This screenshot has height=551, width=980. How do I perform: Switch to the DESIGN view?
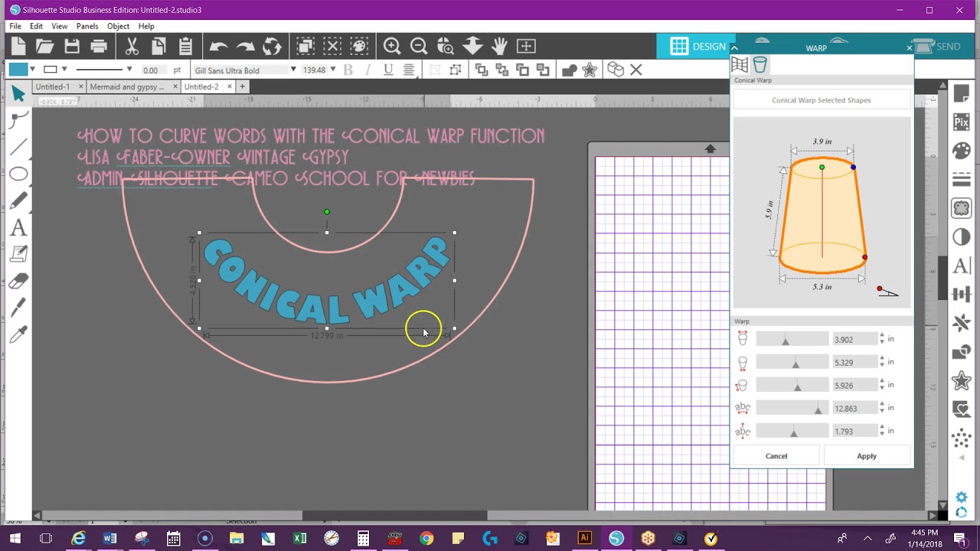click(697, 47)
